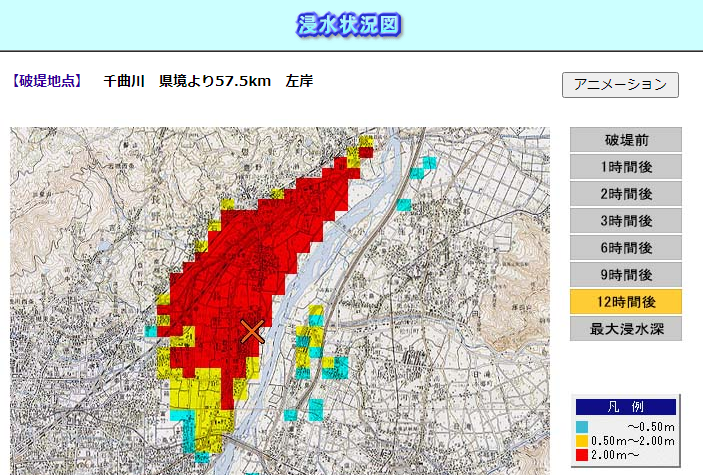Viewport: 703px width, 475px height.
Task: Click the 浸水状況図 page title
Action: (x=348, y=25)
